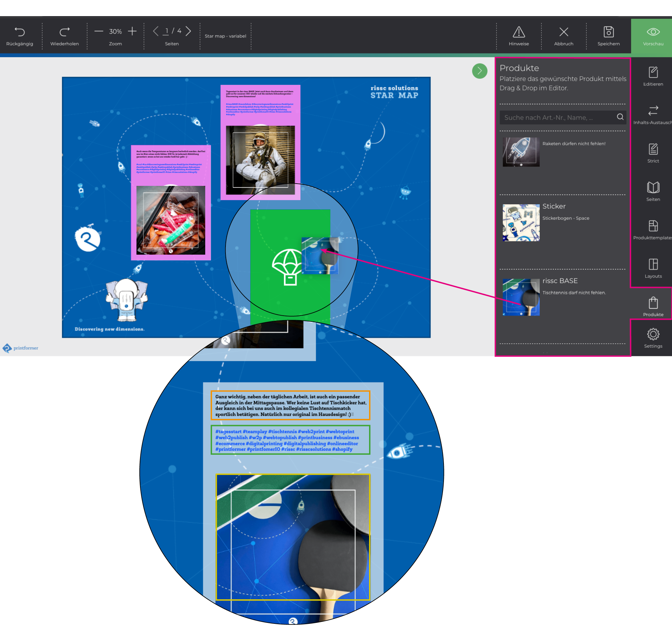Image resolution: width=672 pixels, height=629 pixels.
Task: Select the Stickerbogen Space product thumbnail
Action: pos(521,222)
